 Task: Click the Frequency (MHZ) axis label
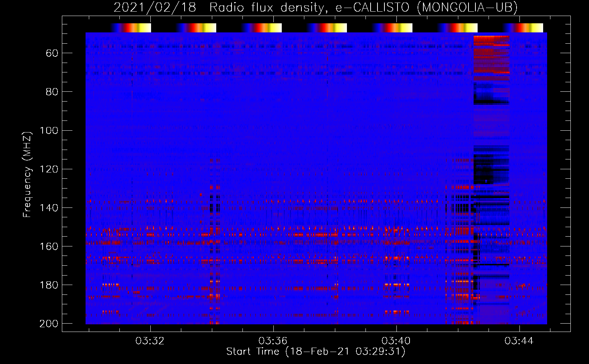coord(27,174)
